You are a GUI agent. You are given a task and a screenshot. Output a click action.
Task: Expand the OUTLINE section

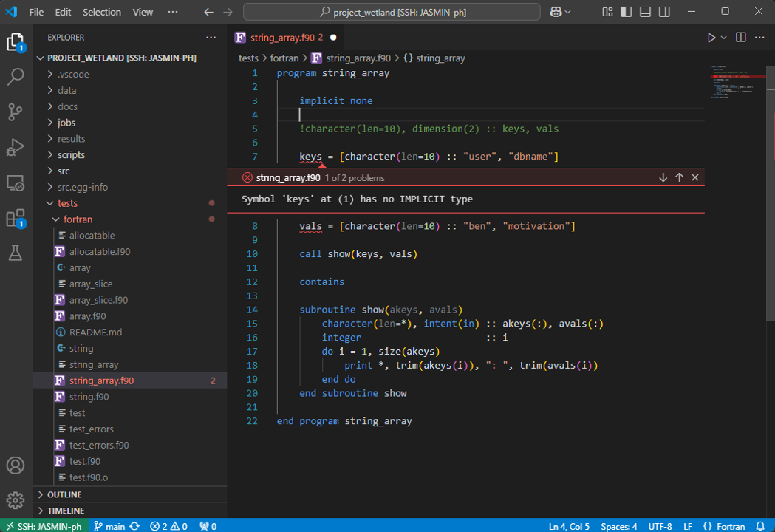point(64,494)
